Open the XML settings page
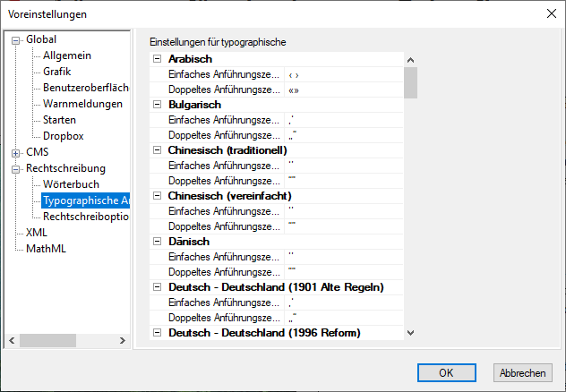This screenshot has width=566, height=392. [x=36, y=233]
